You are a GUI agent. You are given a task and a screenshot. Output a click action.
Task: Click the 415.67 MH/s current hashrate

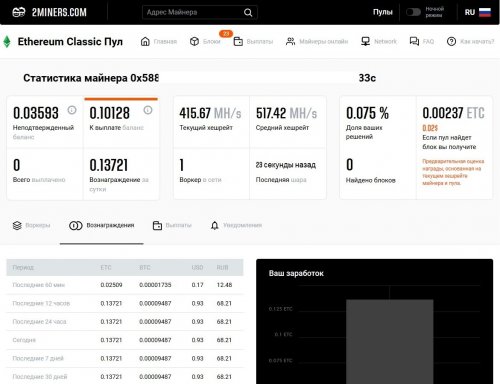click(210, 113)
